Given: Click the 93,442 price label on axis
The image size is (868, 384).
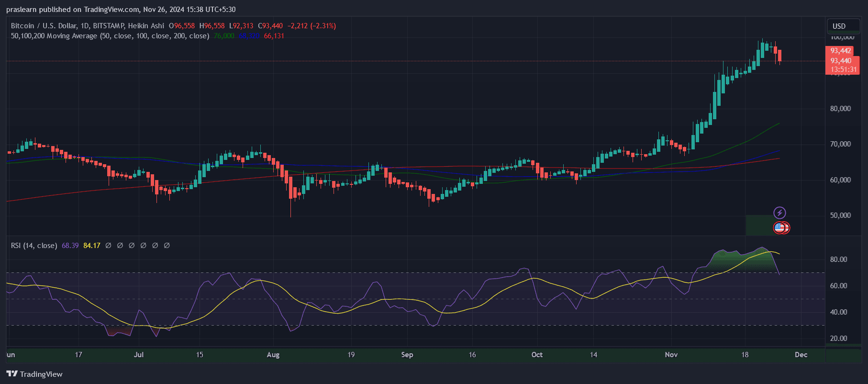Looking at the screenshot, I should click(840, 51).
